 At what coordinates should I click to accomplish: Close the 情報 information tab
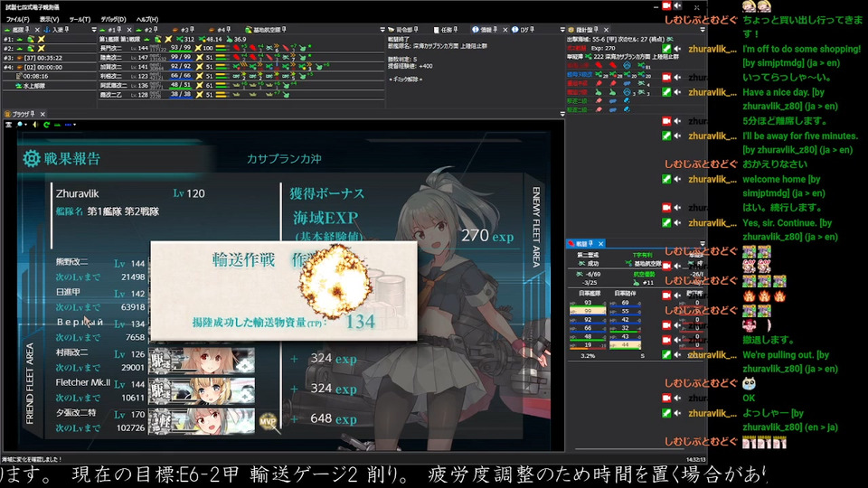[505, 30]
